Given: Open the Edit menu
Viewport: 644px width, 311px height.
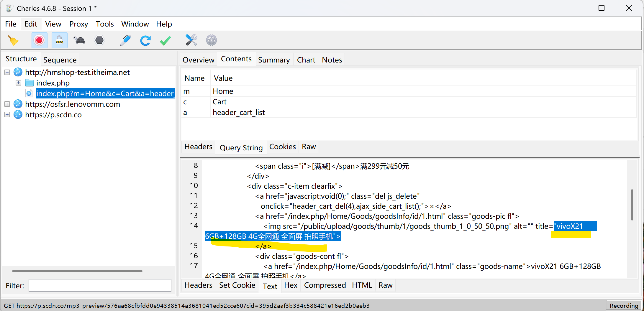Looking at the screenshot, I should [x=31, y=24].
